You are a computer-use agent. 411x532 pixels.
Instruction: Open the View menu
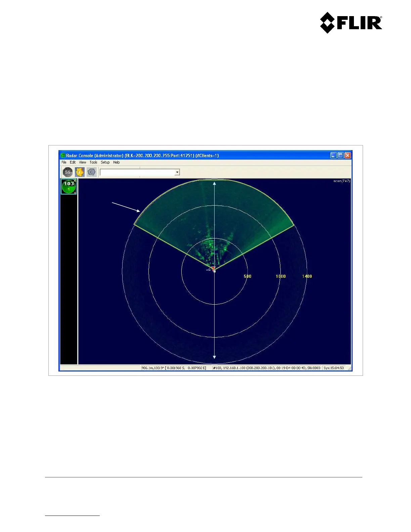(x=83, y=162)
